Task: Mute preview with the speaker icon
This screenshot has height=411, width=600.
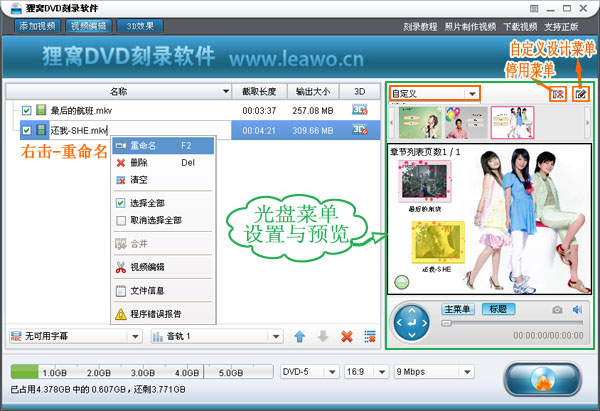Action: (x=577, y=310)
